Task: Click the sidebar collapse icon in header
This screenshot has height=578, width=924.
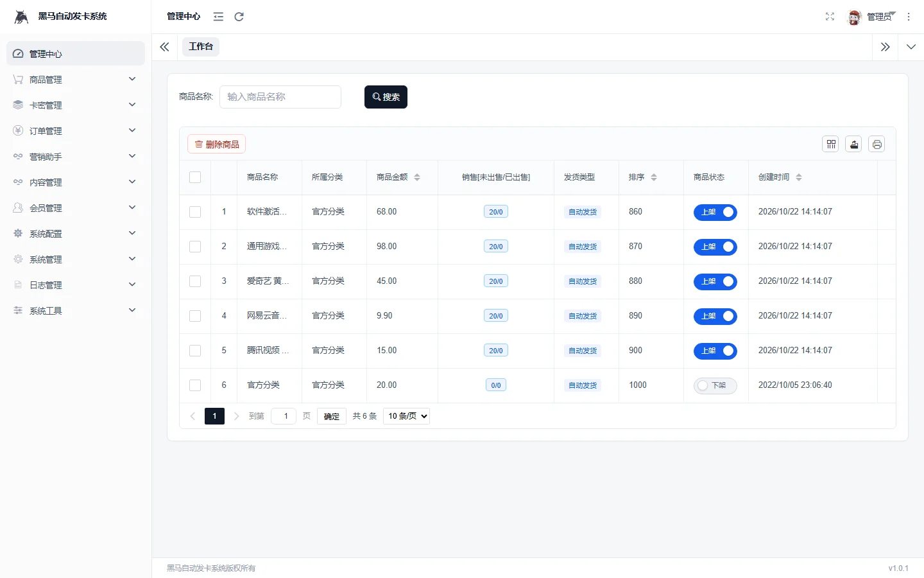Action: click(218, 17)
